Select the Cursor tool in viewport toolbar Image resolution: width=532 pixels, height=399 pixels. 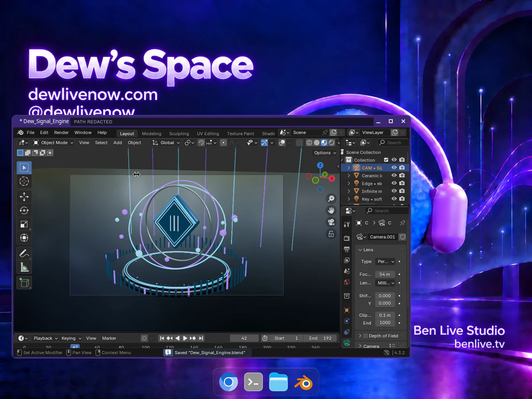point(24,181)
